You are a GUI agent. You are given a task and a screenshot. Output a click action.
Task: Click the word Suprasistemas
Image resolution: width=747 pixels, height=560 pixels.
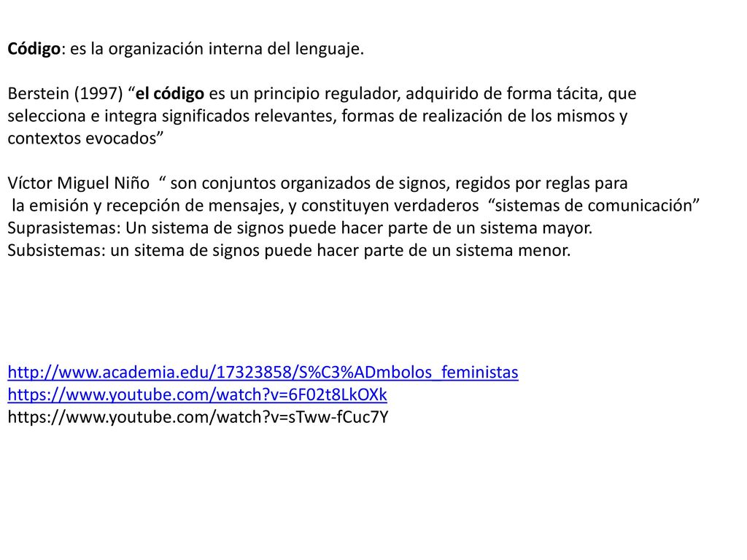point(62,227)
